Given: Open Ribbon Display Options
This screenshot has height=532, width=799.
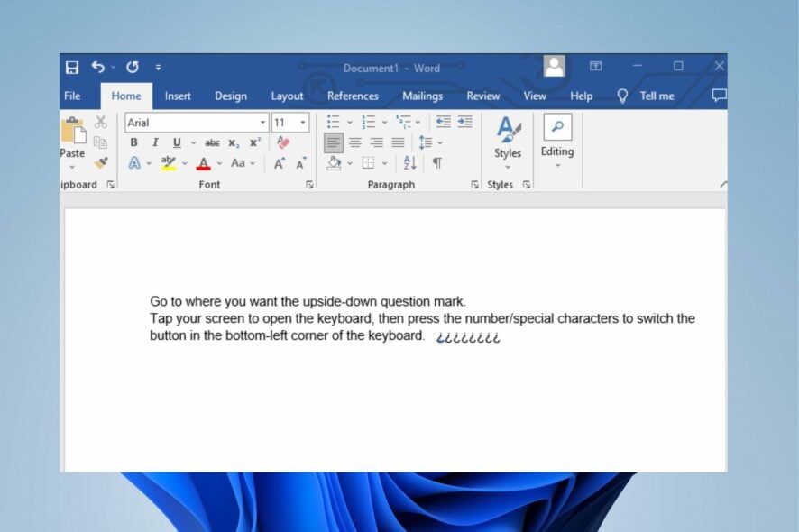Looking at the screenshot, I should (596, 66).
